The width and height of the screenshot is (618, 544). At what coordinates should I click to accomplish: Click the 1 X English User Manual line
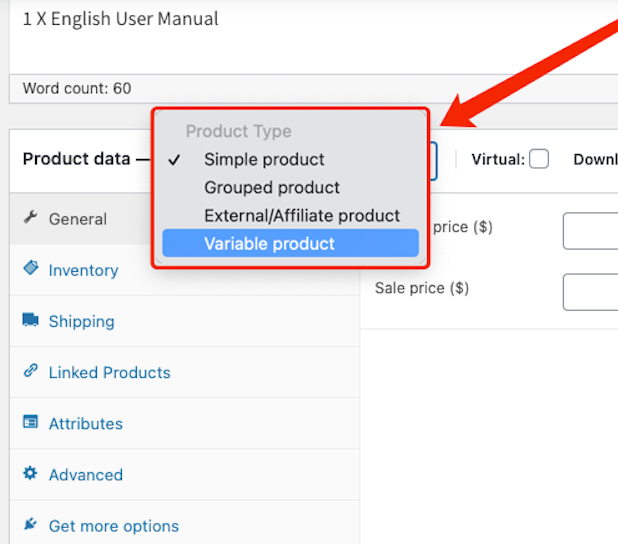pyautogui.click(x=121, y=19)
